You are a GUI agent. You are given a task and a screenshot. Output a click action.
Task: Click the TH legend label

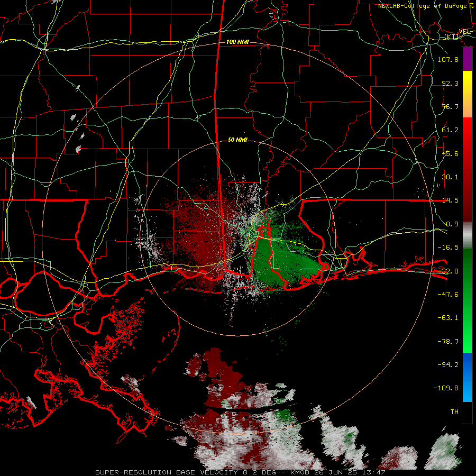tap(454, 411)
